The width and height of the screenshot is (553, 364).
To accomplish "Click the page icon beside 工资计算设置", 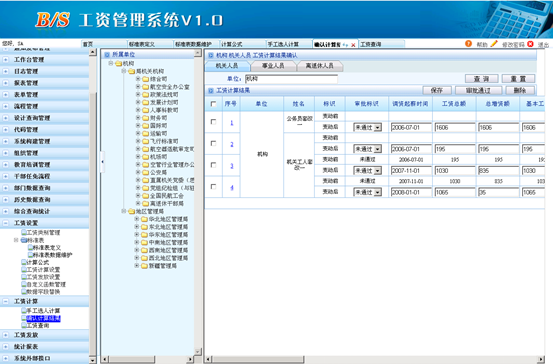I will pyautogui.click(x=24, y=270).
